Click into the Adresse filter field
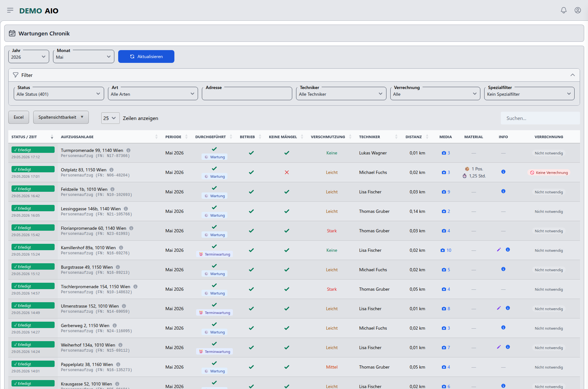The width and height of the screenshot is (588, 389). tap(247, 94)
